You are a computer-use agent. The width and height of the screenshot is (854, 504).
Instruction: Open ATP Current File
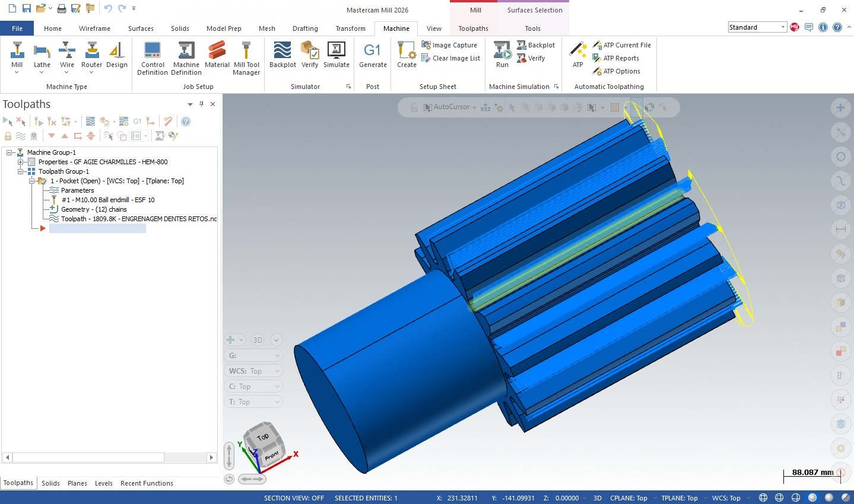coord(621,45)
